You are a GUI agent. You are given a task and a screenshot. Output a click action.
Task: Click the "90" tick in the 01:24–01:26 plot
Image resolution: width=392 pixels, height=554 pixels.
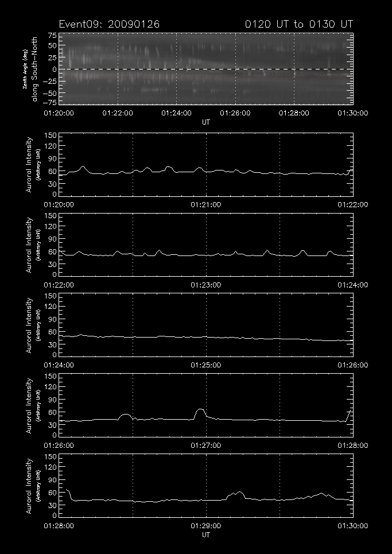coord(53,319)
